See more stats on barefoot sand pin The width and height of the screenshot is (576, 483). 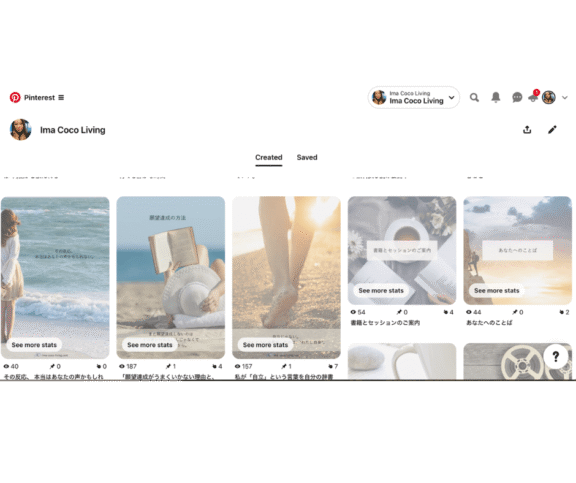(266, 345)
